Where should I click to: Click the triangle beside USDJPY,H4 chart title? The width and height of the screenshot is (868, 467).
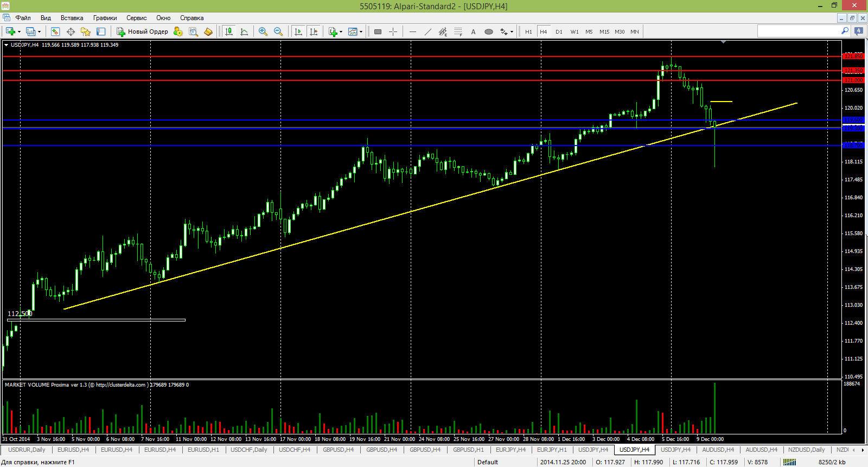[x=6, y=45]
